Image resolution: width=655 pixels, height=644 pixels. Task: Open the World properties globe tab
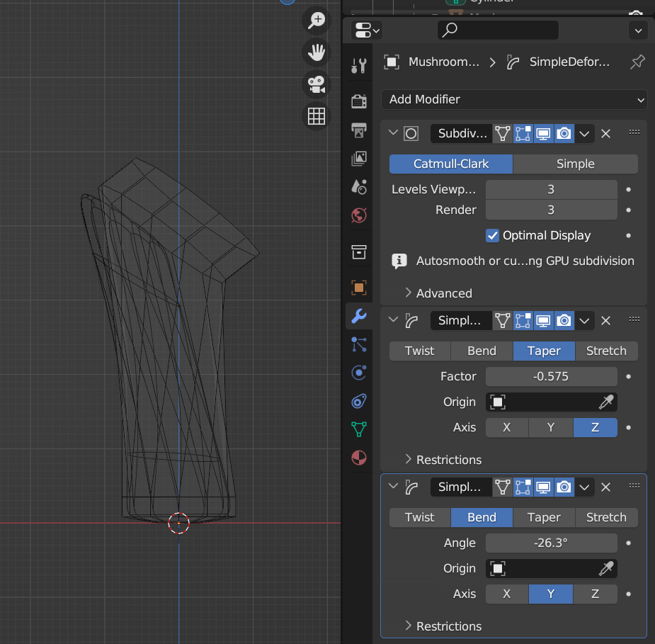point(359,215)
